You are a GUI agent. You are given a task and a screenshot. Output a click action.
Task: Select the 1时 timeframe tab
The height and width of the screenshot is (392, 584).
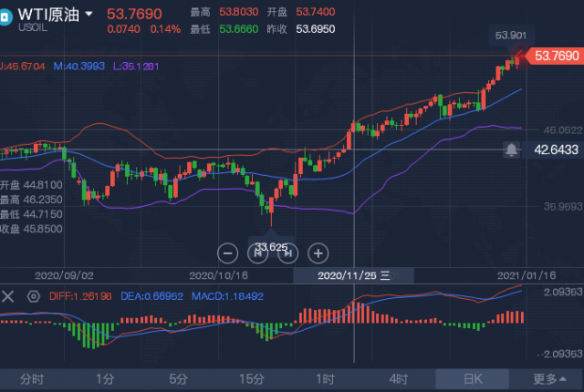point(325,379)
